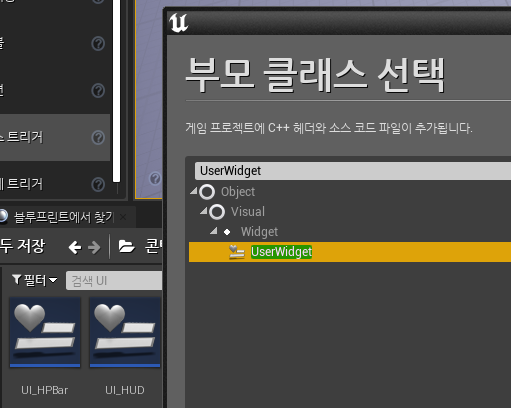The width and height of the screenshot is (511, 408).
Task: Click the Object class circle icon
Action: tap(207, 192)
